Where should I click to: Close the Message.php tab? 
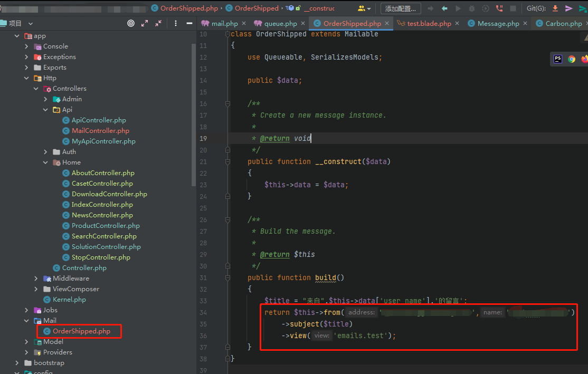[525, 23]
